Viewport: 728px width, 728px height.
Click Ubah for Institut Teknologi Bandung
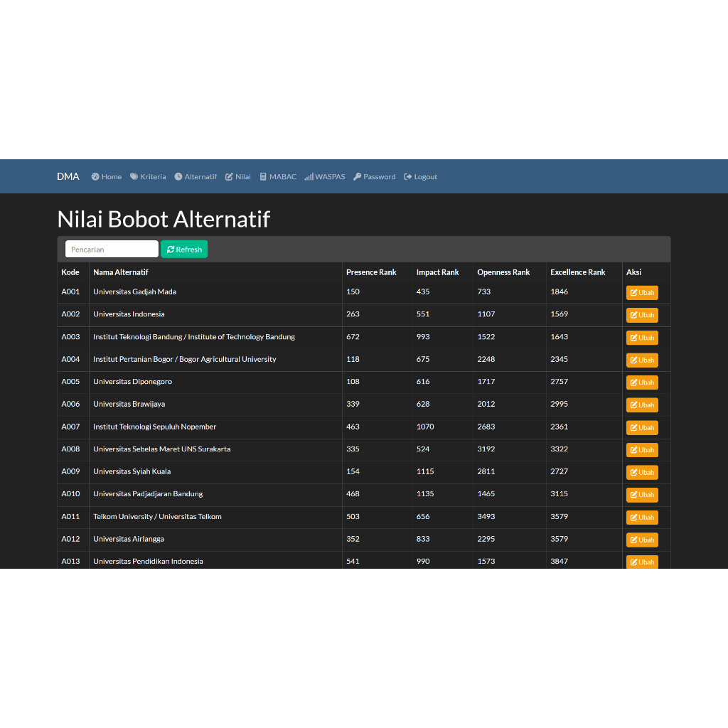642,338
